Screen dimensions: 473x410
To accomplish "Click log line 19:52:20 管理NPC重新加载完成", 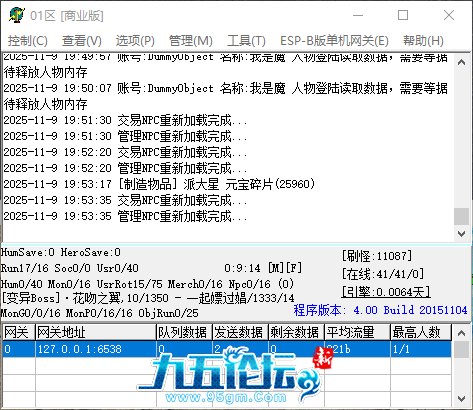I will (126, 168).
